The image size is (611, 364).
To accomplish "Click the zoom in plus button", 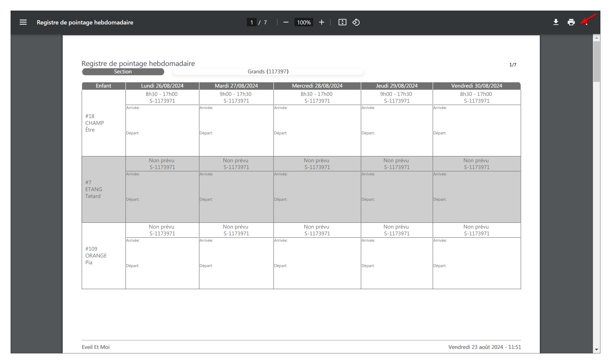I will [x=321, y=22].
